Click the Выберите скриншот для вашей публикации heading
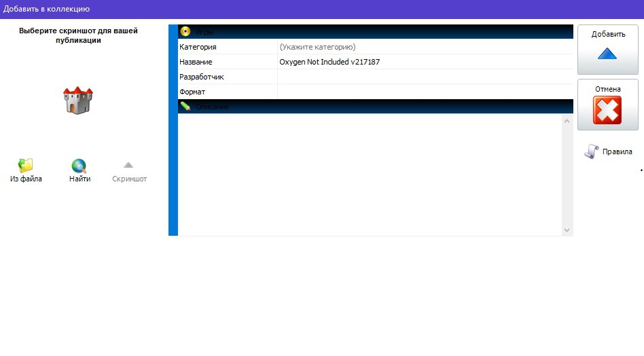This screenshot has width=644, height=356. (78, 35)
